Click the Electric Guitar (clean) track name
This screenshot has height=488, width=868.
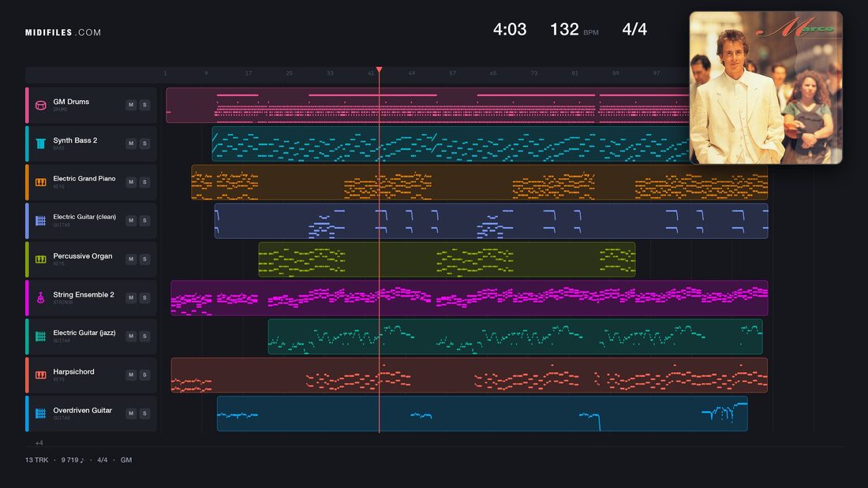coord(84,217)
